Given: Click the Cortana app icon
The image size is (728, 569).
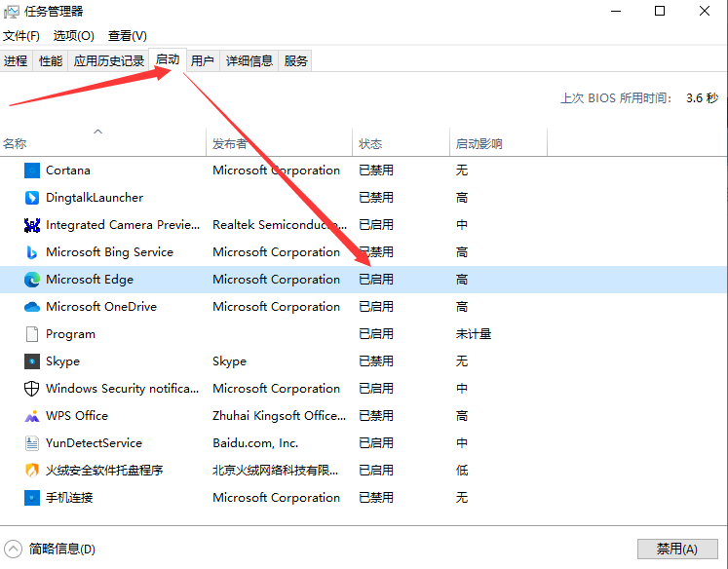Looking at the screenshot, I should point(32,171).
